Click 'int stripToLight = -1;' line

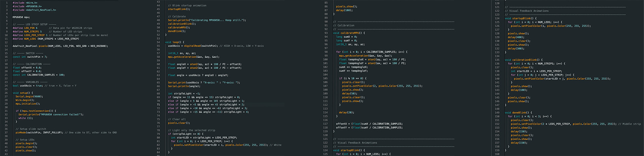[184, 94]
